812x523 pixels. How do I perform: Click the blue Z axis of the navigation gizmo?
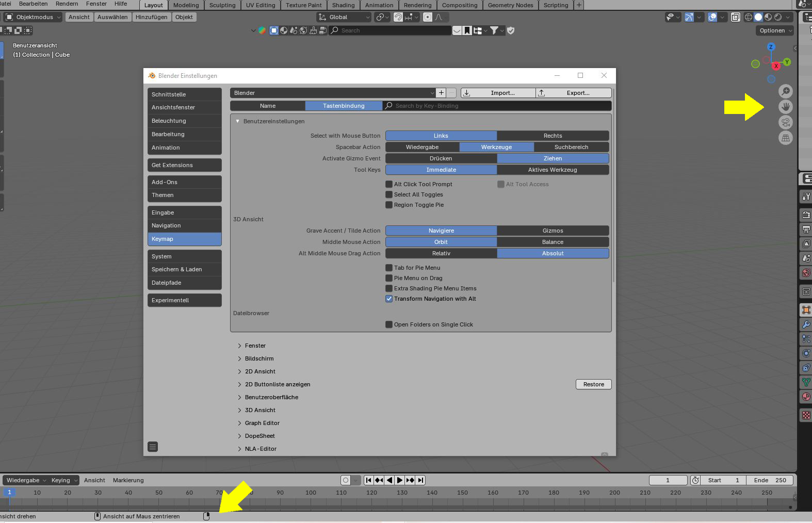click(771, 47)
